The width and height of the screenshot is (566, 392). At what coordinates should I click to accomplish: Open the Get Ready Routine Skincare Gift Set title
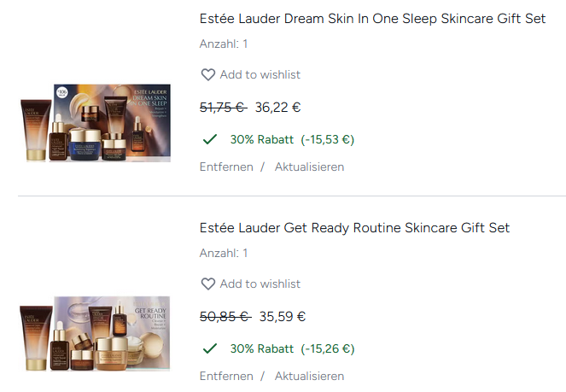[354, 228]
